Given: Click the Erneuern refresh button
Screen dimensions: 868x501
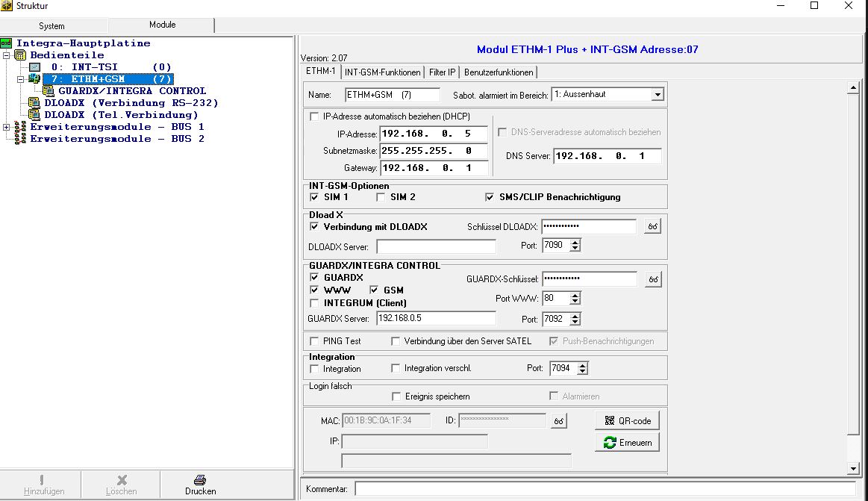Looking at the screenshot, I should tap(627, 443).
